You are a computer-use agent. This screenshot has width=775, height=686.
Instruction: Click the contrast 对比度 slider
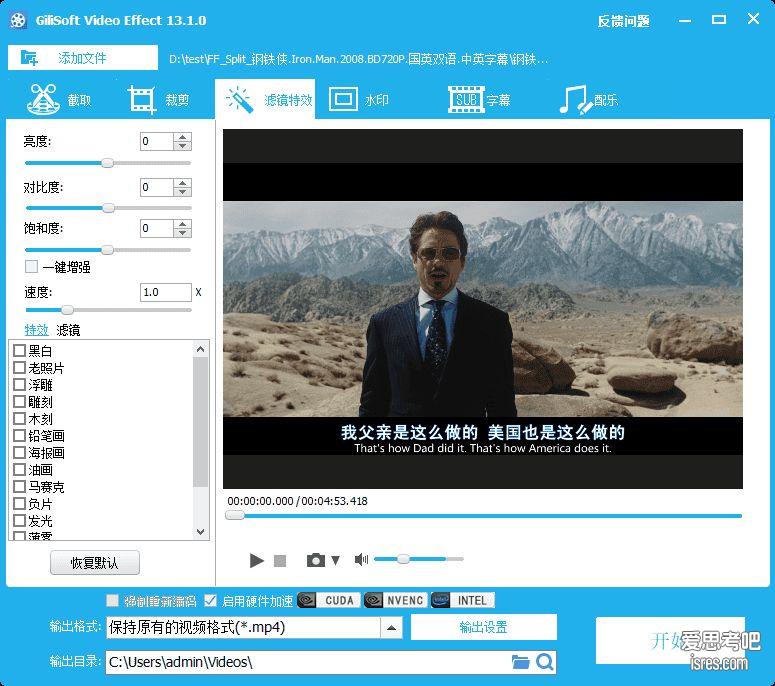click(108, 208)
